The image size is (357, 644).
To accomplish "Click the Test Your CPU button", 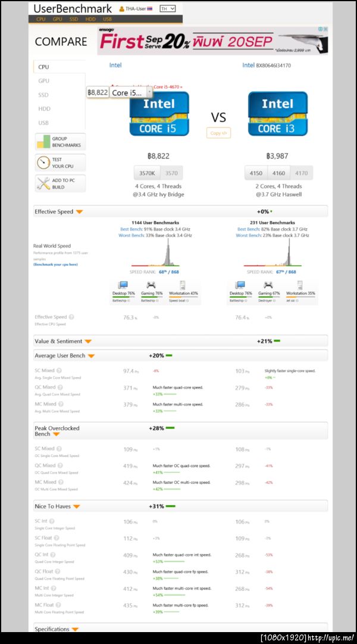I will [60, 163].
